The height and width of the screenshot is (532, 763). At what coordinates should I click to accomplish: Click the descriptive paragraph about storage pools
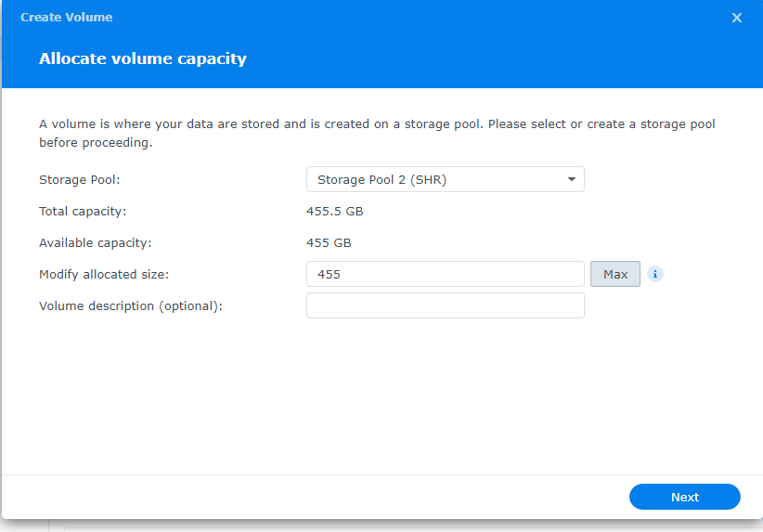click(x=377, y=133)
